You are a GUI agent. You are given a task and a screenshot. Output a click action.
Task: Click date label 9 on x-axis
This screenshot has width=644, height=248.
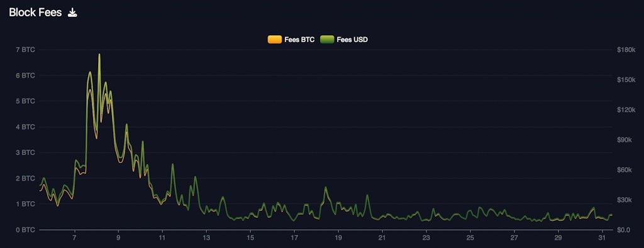pos(118,238)
